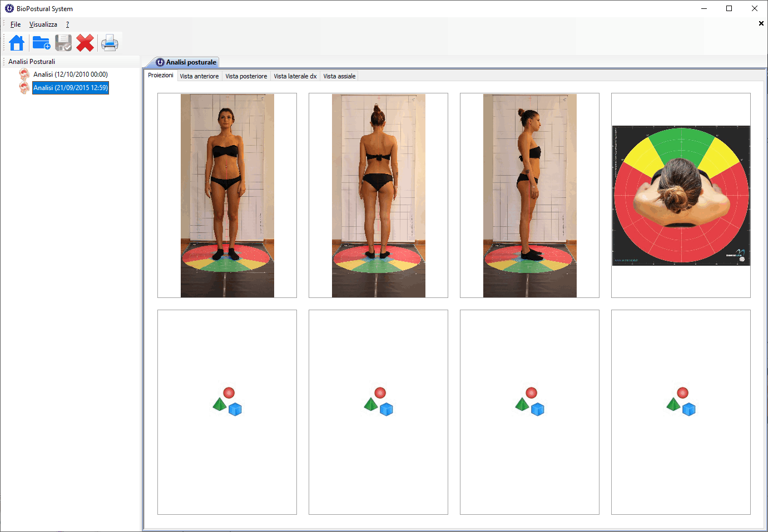
Task: Select the axial top-view head image
Action: [681, 195]
